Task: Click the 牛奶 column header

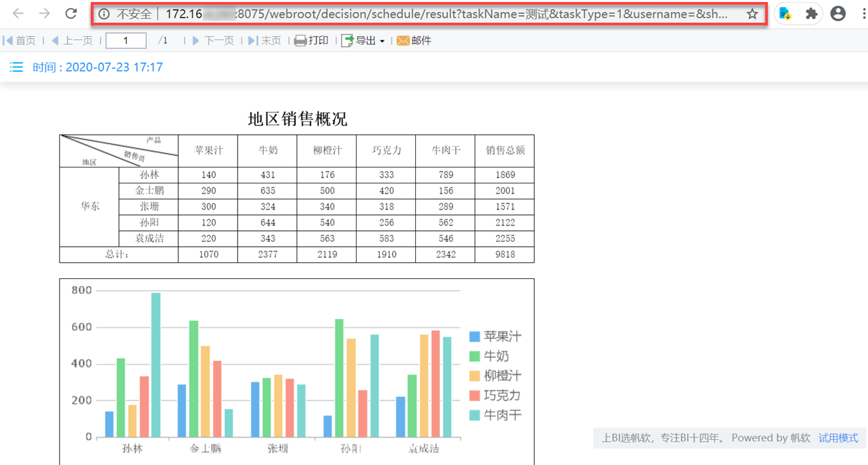Action: point(268,151)
